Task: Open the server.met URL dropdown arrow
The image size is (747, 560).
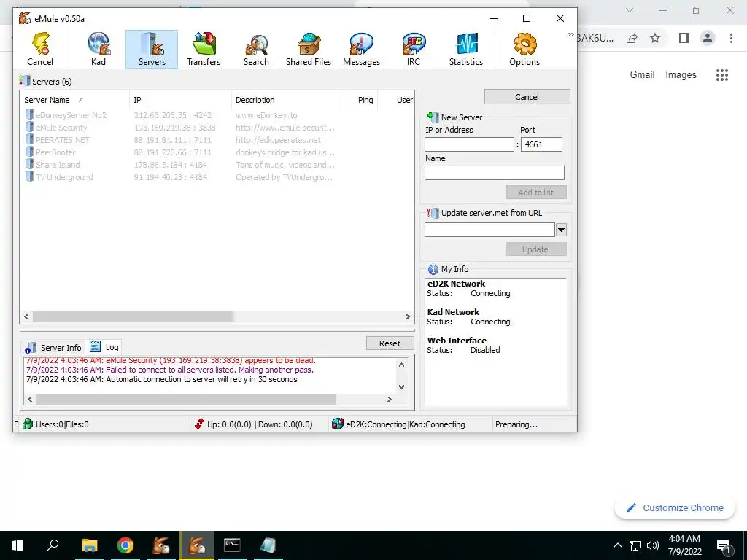Action: pos(561,230)
